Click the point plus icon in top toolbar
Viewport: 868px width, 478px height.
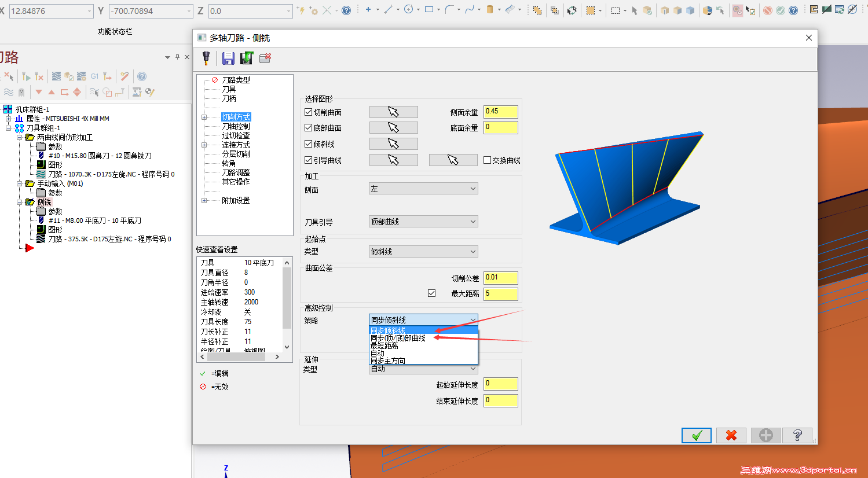pyautogui.click(x=368, y=10)
